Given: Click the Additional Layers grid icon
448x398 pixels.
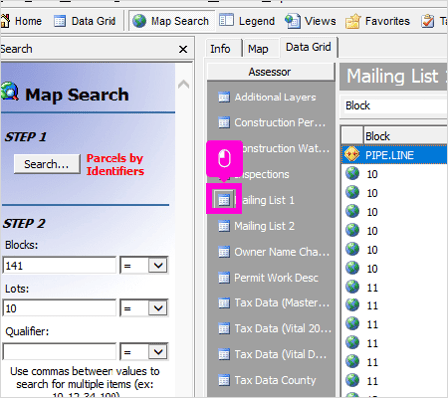Looking at the screenshot, I should [x=224, y=97].
